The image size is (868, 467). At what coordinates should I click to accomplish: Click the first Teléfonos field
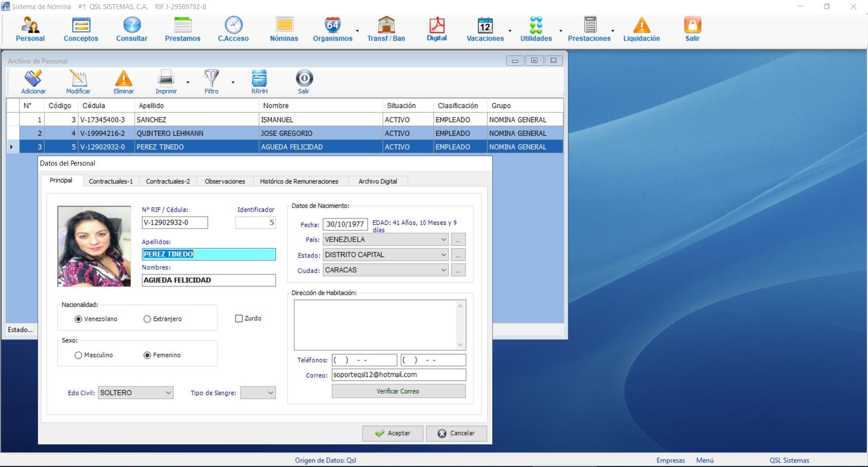click(364, 360)
